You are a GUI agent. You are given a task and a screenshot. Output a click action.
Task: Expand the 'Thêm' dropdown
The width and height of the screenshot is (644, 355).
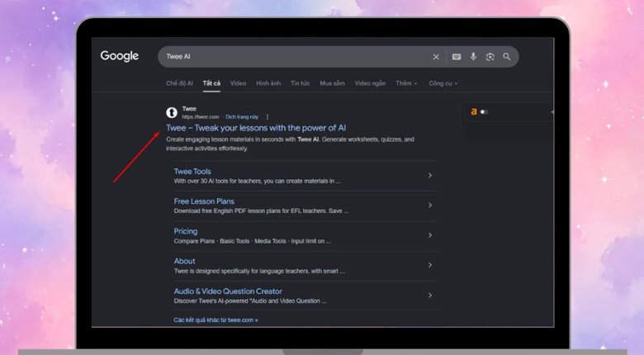click(x=406, y=83)
